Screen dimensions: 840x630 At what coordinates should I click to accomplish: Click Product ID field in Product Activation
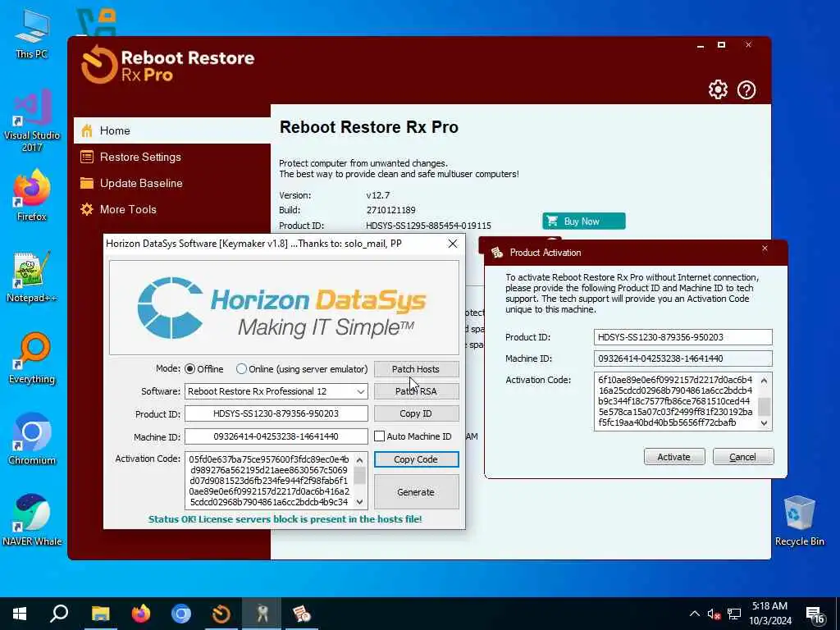682,337
